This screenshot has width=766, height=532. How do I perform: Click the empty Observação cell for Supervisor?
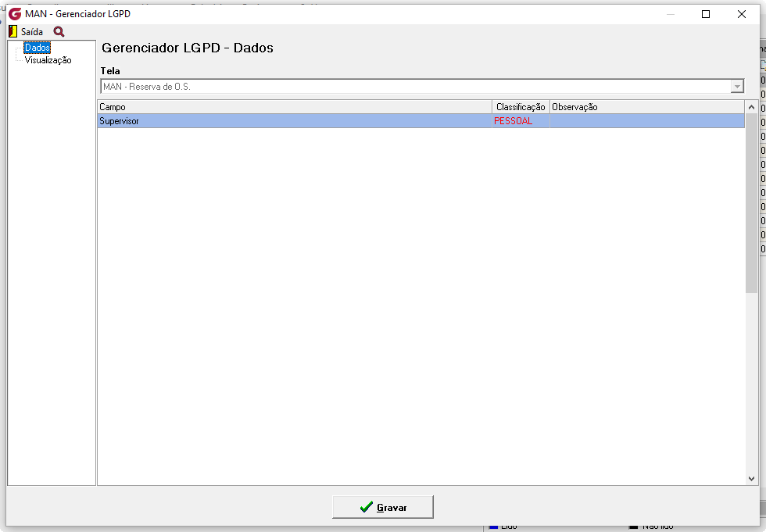(647, 121)
